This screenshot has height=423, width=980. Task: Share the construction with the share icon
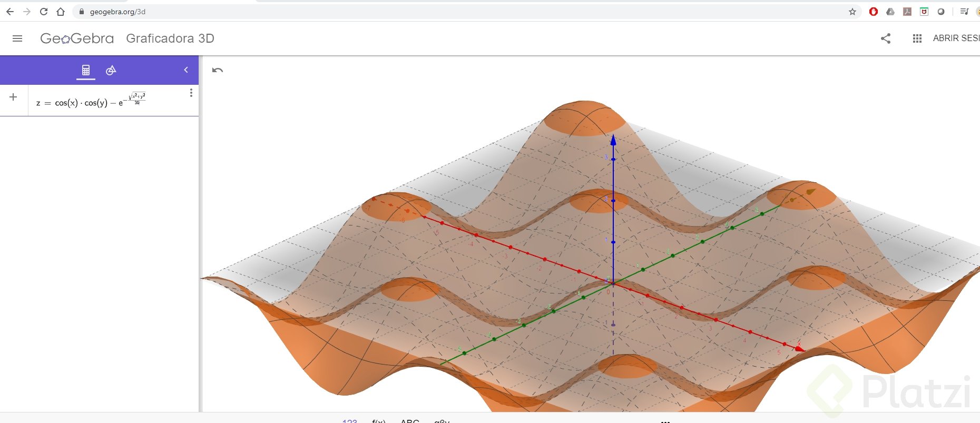point(886,38)
